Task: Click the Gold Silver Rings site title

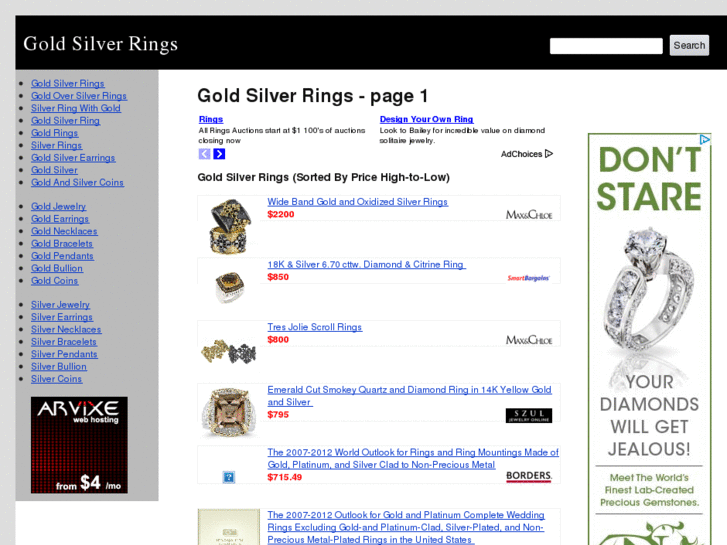Action: (101, 44)
